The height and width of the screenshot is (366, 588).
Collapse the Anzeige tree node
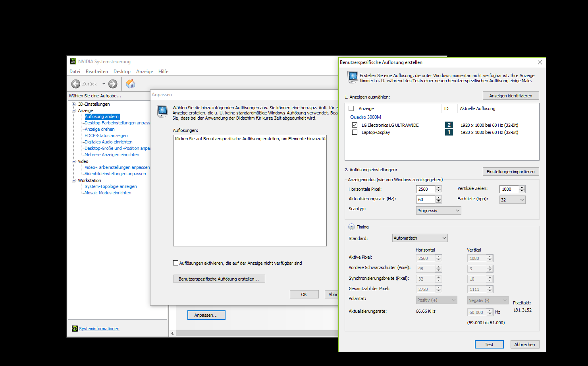point(74,110)
